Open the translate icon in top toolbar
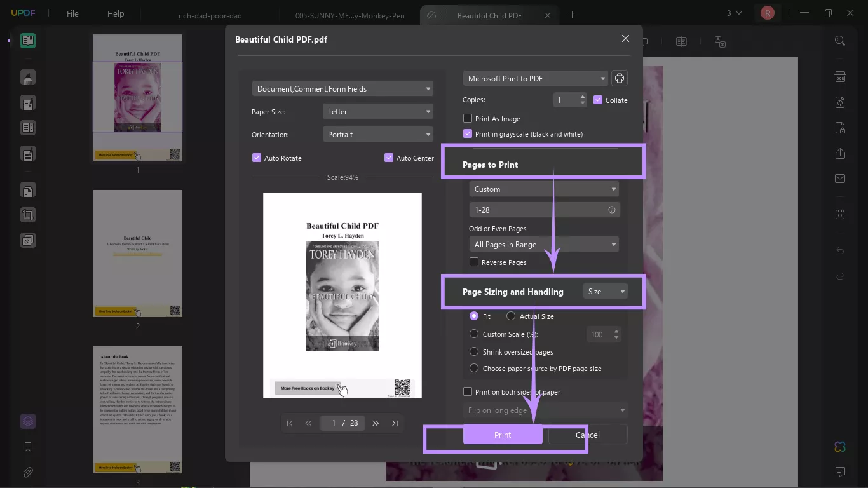 [x=720, y=42]
